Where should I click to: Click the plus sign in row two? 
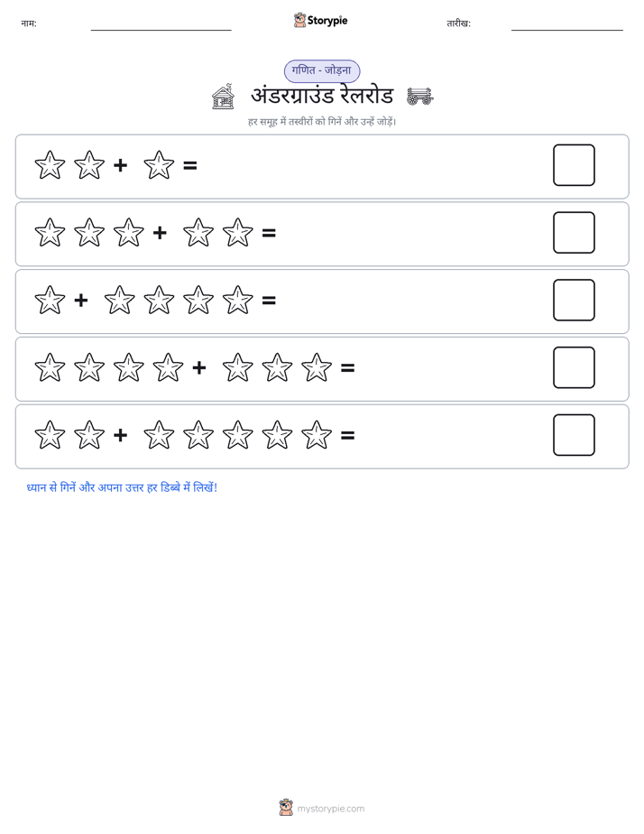tap(160, 233)
